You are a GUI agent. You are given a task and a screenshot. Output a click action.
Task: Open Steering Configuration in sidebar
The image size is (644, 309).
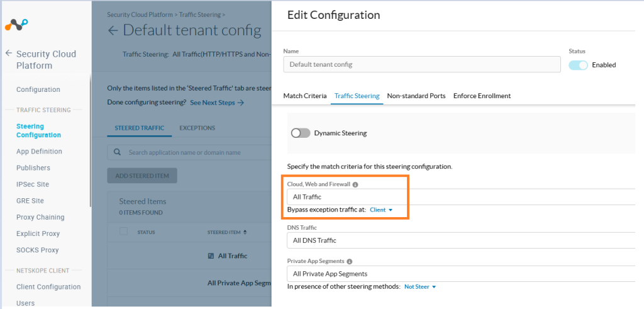tap(38, 131)
